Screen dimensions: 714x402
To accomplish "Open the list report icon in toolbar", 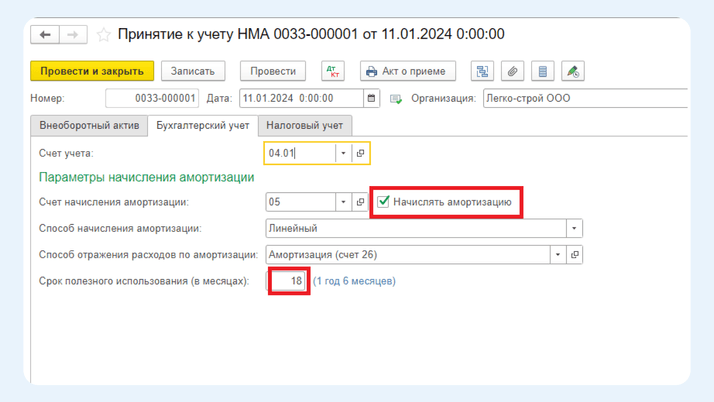I will pyautogui.click(x=543, y=71).
